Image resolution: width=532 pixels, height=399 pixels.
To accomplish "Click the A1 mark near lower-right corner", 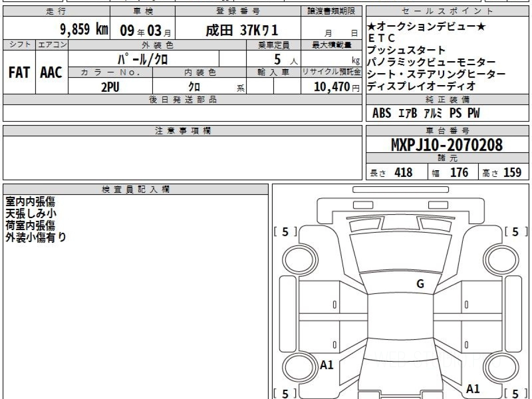I will coord(473,389).
